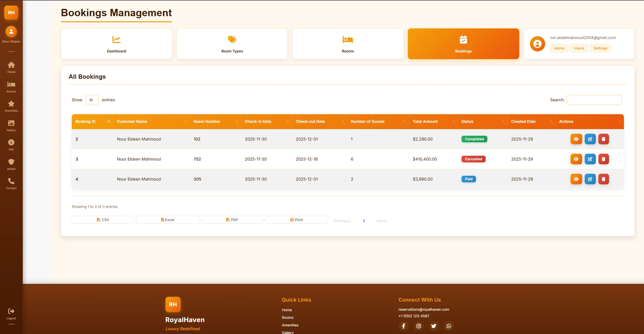Sort by Check-out Date column
This screenshot has height=334, width=644.
319,122
